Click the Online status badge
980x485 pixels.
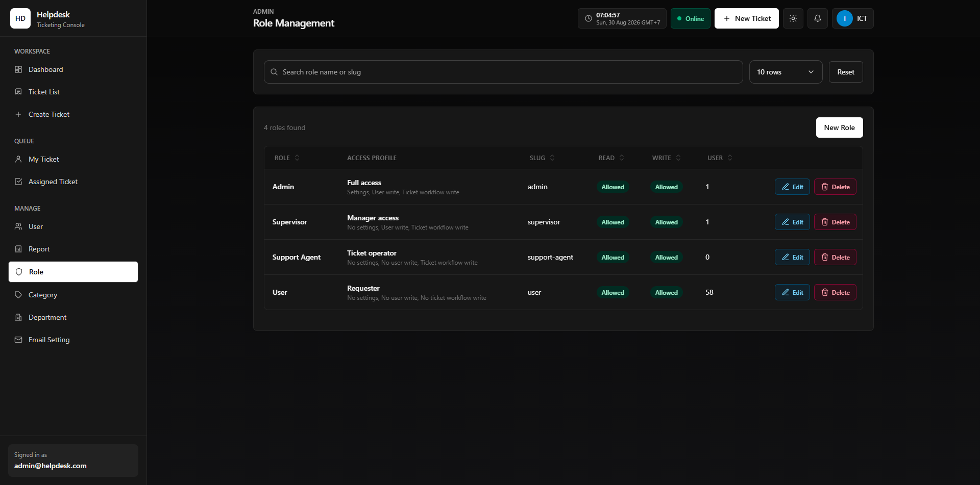[x=691, y=18]
